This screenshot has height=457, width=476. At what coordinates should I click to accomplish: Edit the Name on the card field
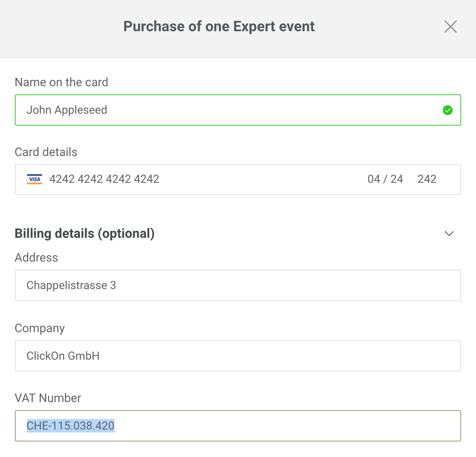coord(238,110)
